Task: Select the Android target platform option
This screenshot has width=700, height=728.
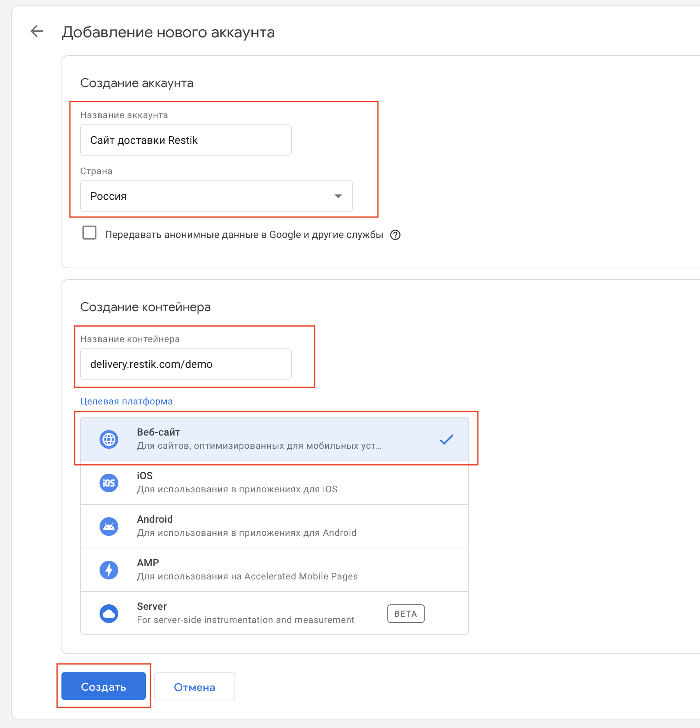Action: [x=274, y=526]
